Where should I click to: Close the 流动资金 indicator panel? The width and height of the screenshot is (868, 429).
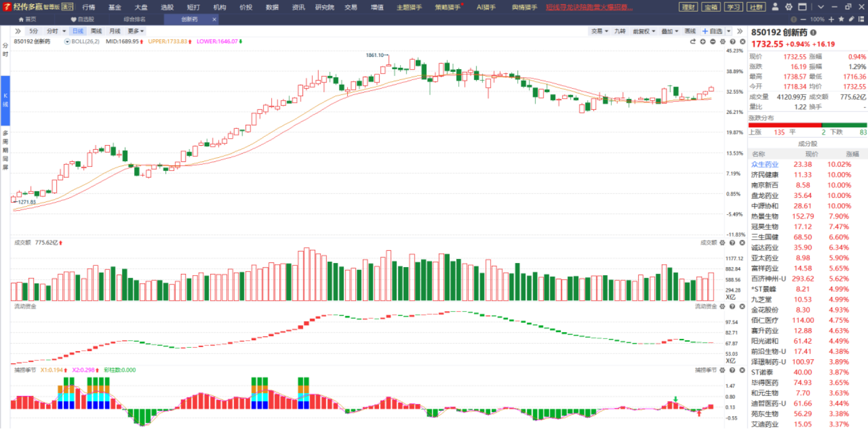pos(741,307)
